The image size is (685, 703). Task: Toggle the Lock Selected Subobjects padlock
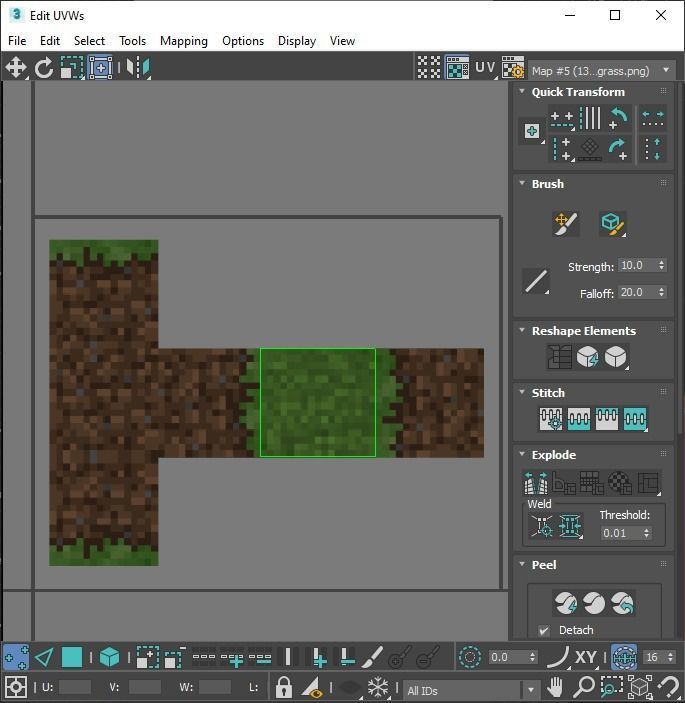coord(283,687)
